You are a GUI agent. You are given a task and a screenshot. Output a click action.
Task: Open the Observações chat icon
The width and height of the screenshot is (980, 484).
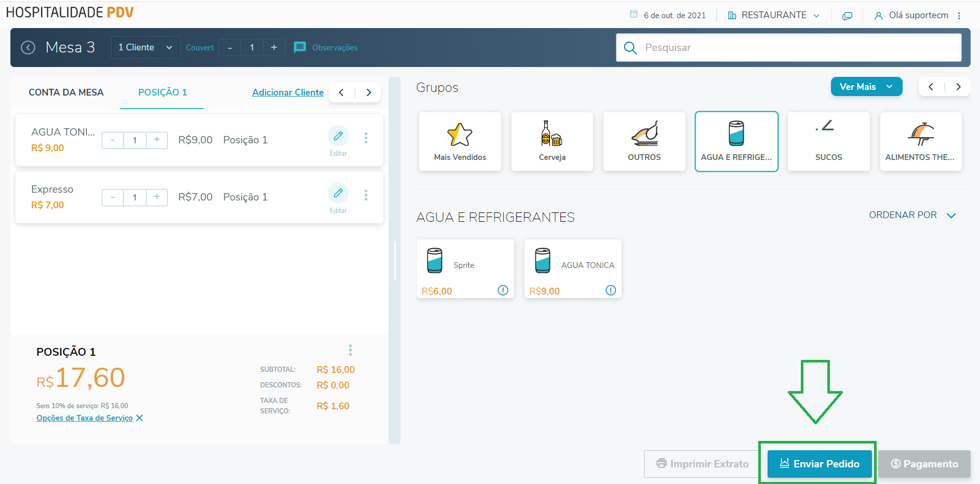[300, 48]
